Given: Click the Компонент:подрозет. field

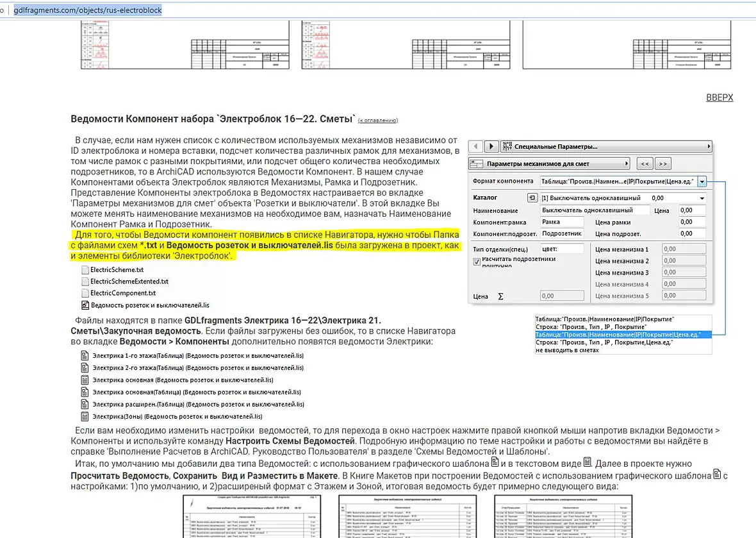Looking at the screenshot, I should coord(562,233).
